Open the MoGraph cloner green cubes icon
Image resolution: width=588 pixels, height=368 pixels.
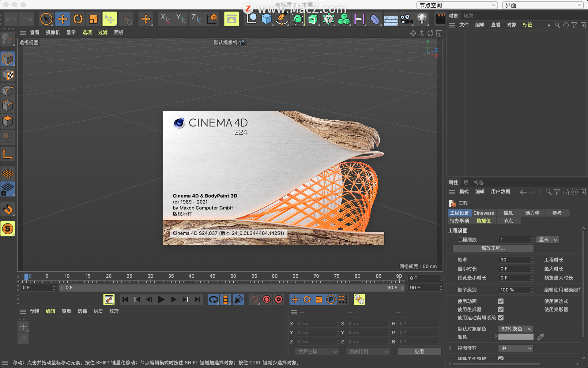344,19
